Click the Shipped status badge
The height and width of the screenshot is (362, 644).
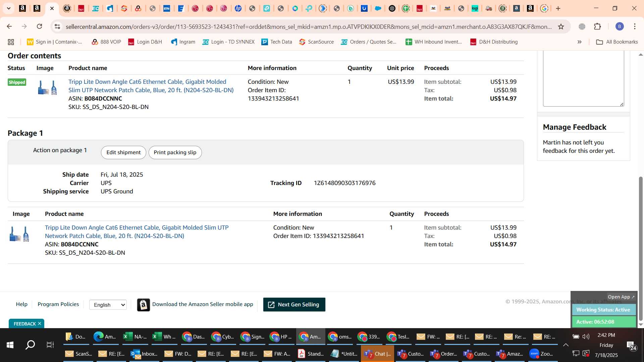point(17,82)
